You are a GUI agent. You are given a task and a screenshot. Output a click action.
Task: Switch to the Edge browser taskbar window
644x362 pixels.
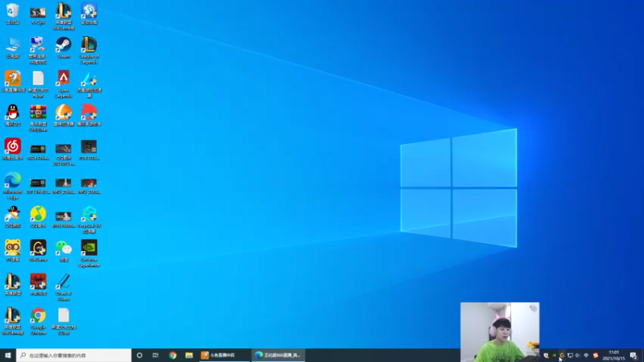pos(279,355)
